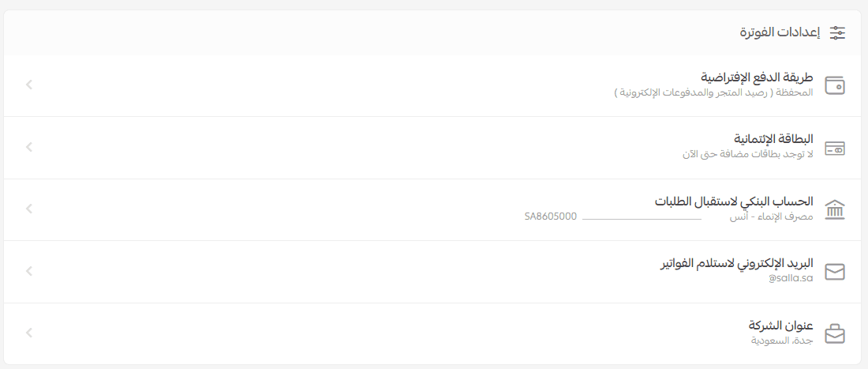
Task: Expand the credit card row chevron
Action: 29,146
